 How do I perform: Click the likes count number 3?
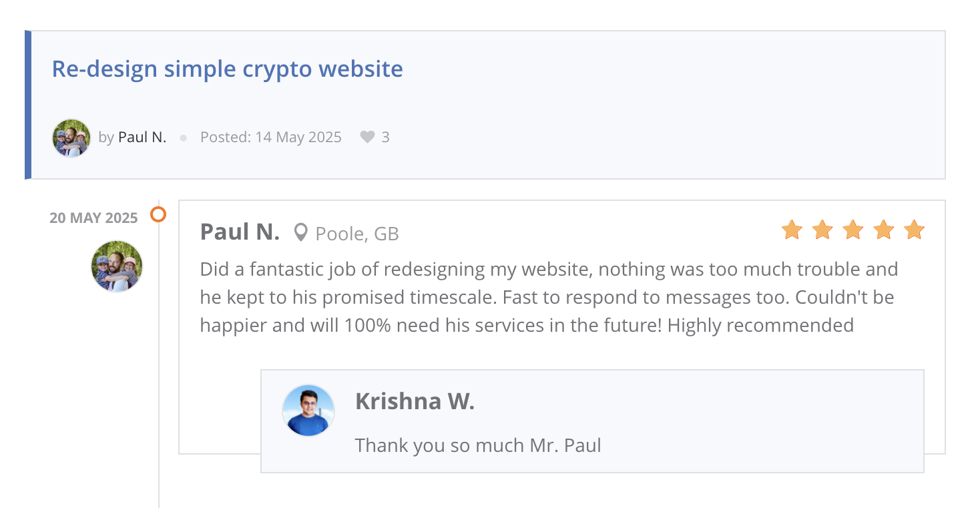point(385,138)
